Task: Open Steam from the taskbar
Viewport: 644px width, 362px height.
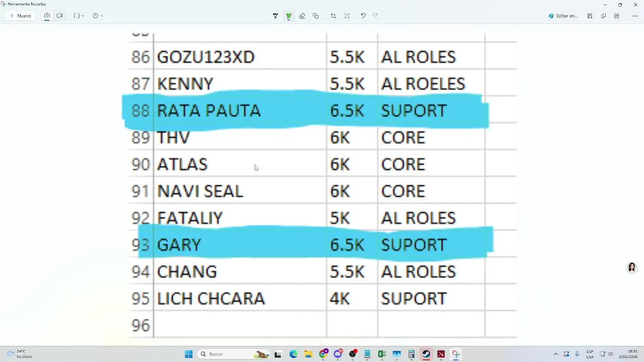Action: click(426, 354)
